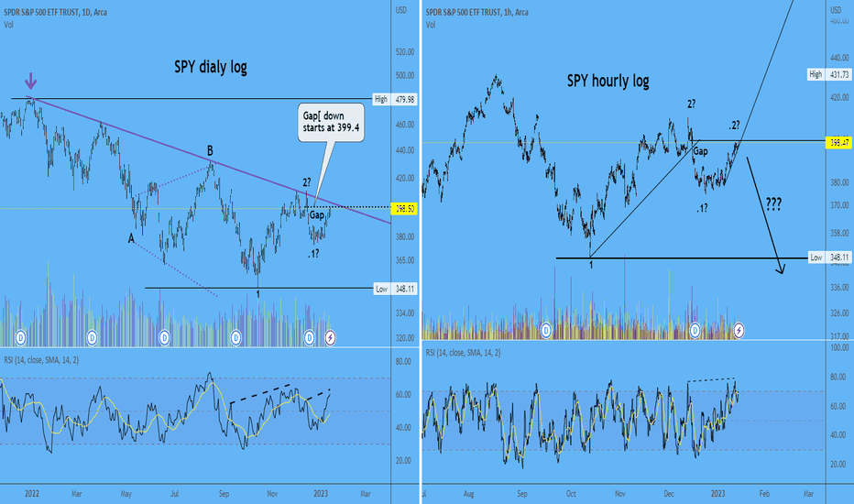Open the USD currency selector on hourly chart
The height and width of the screenshot is (504, 854).
[836, 10]
